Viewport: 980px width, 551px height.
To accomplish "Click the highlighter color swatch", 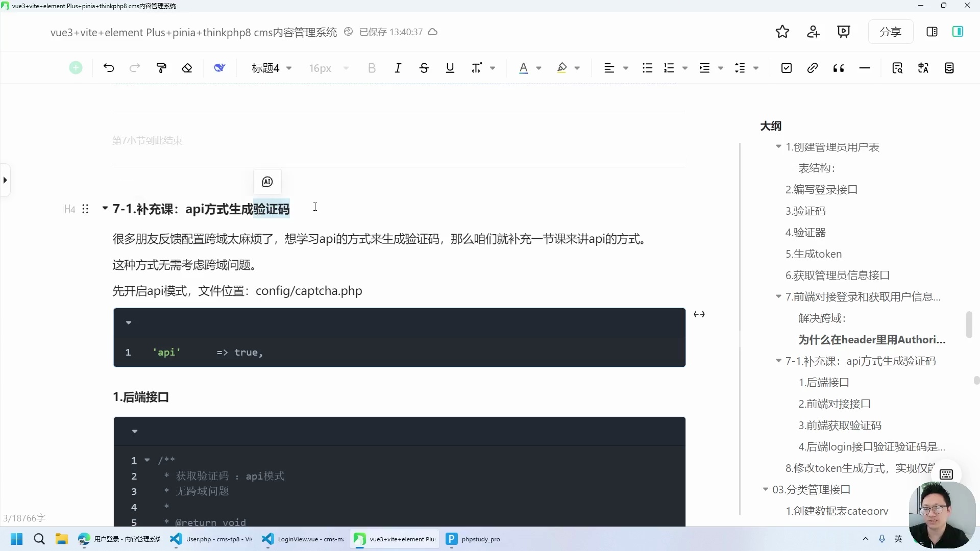I will pyautogui.click(x=562, y=68).
